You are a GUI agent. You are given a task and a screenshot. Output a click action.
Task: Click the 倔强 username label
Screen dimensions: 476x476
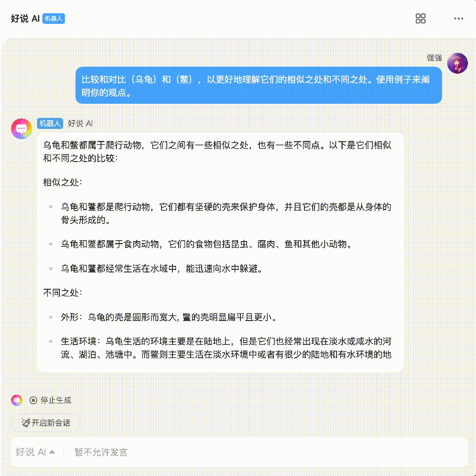[x=434, y=58]
